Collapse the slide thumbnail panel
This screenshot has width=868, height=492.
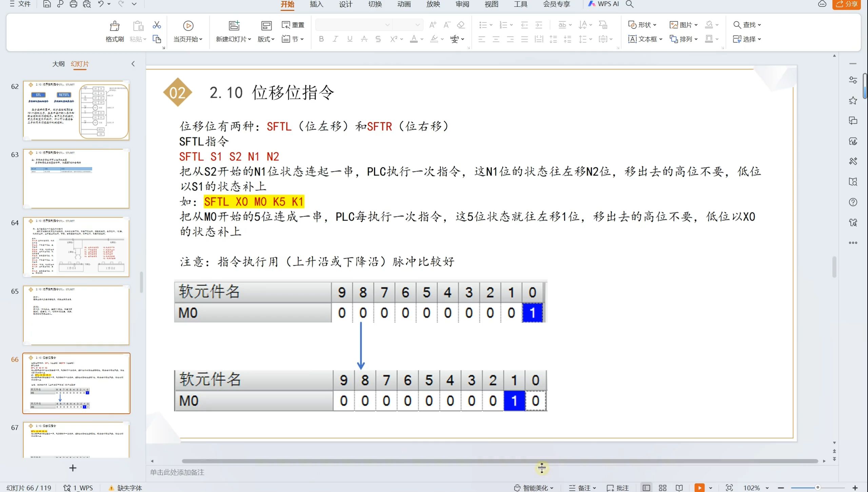click(x=133, y=64)
